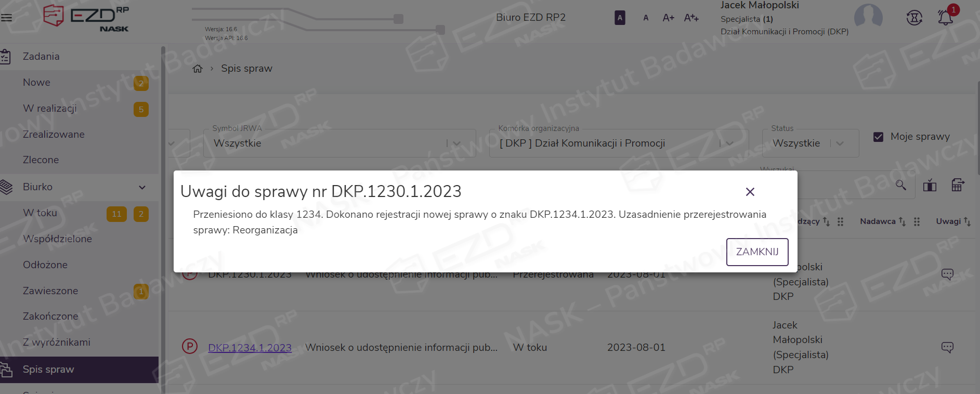Open case link DKP.1234.1.2023
Viewport: 980px width, 394px height.
click(250, 348)
